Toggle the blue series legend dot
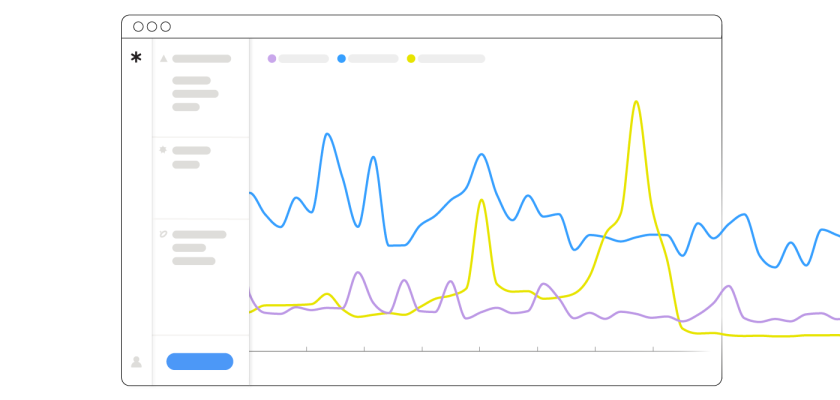The height and width of the screenshot is (400, 840). pos(342,59)
